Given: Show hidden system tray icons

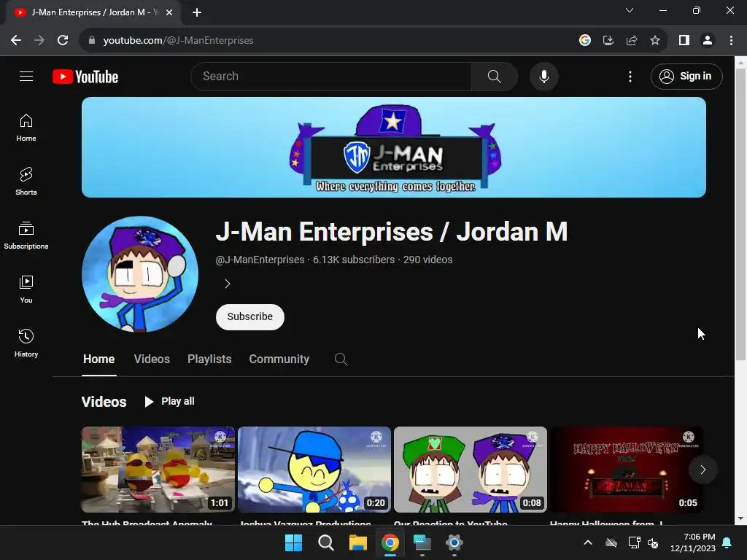Looking at the screenshot, I should pyautogui.click(x=588, y=542).
